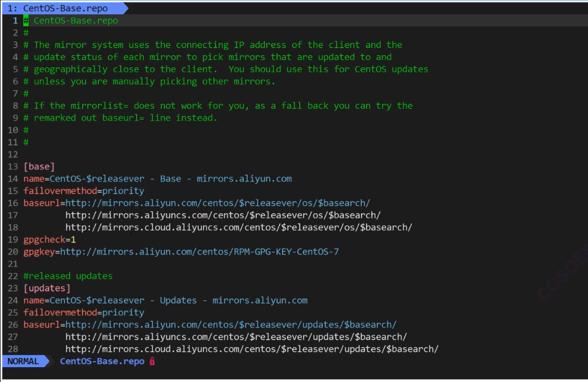The height and width of the screenshot is (382, 588).
Task: Click the comment 'unless you are manually picking'
Action: click(149, 81)
